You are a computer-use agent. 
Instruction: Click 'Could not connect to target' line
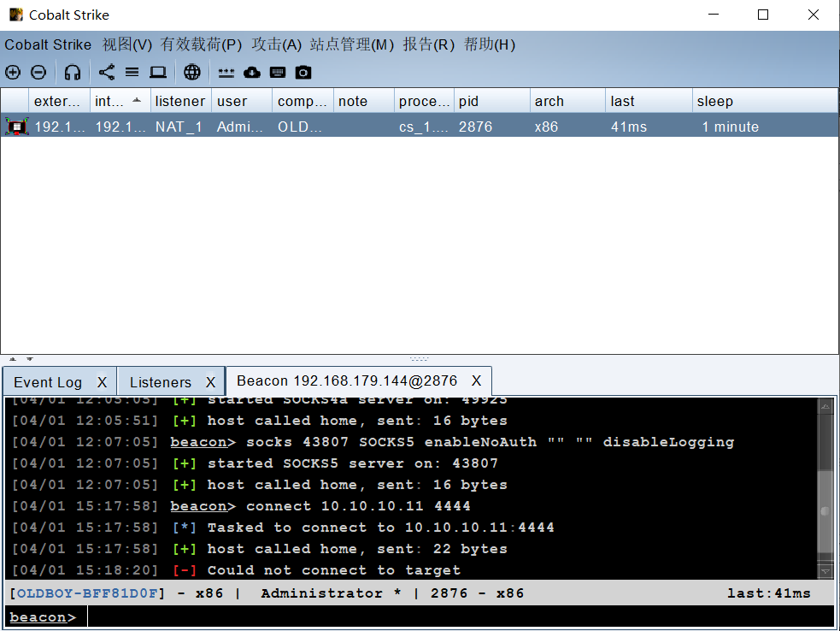coord(334,570)
